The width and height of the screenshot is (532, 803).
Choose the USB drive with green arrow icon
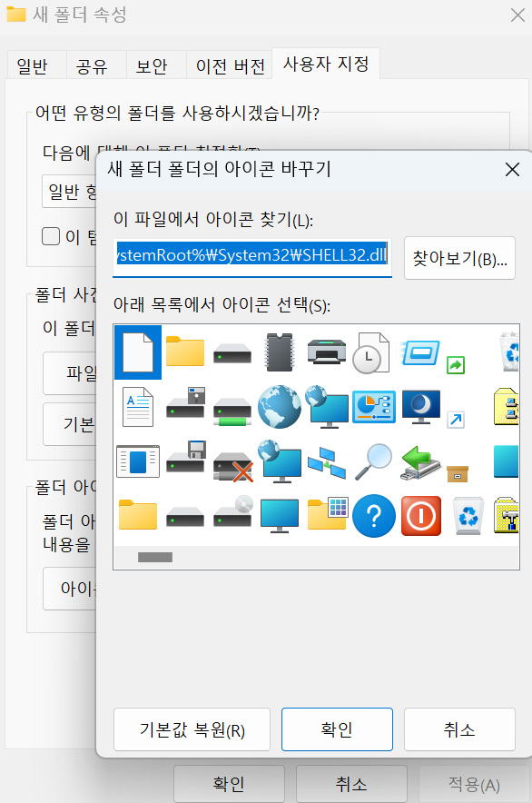[x=421, y=462]
